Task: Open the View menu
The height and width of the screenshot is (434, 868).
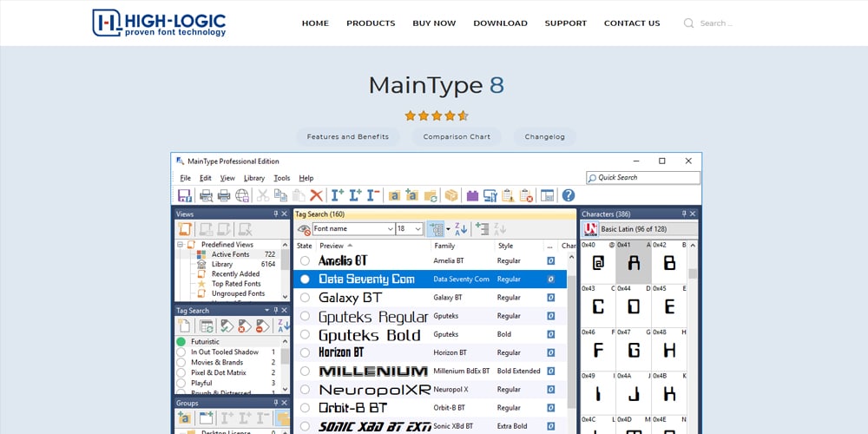Action: 227,178
